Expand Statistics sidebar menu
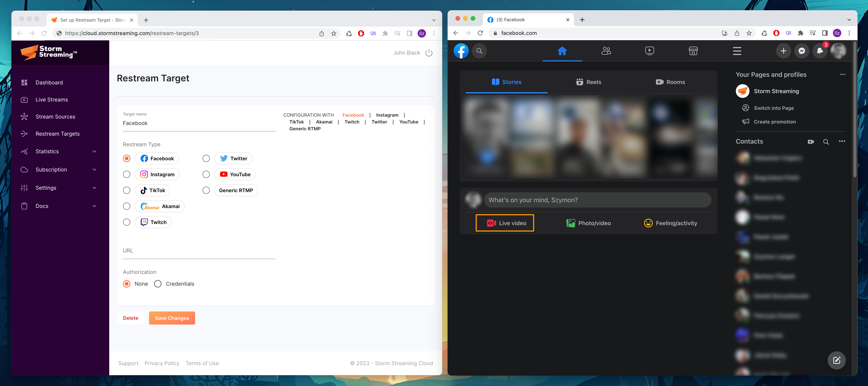 click(94, 152)
